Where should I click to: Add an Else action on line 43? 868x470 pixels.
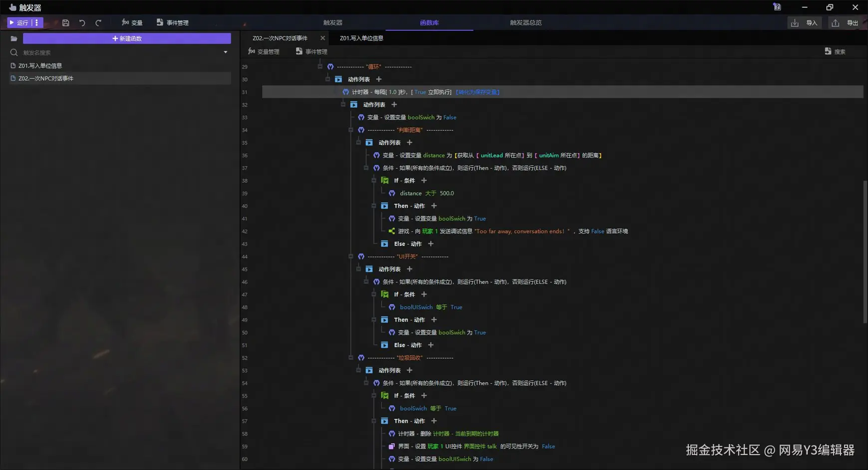pos(431,244)
